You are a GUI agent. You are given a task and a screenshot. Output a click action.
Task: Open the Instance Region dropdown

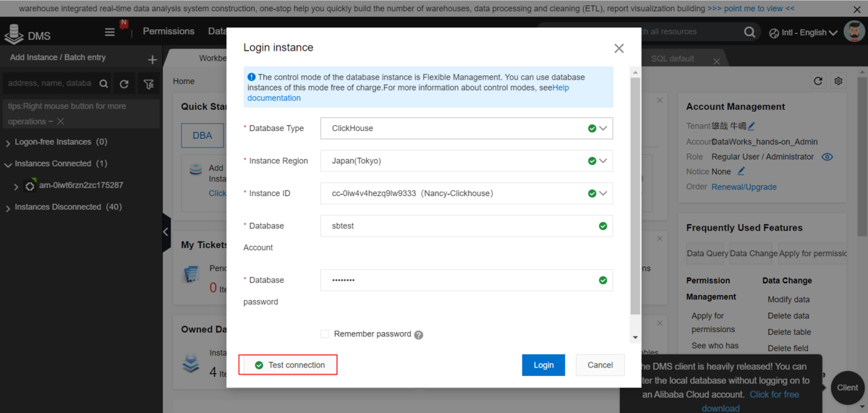(x=467, y=161)
